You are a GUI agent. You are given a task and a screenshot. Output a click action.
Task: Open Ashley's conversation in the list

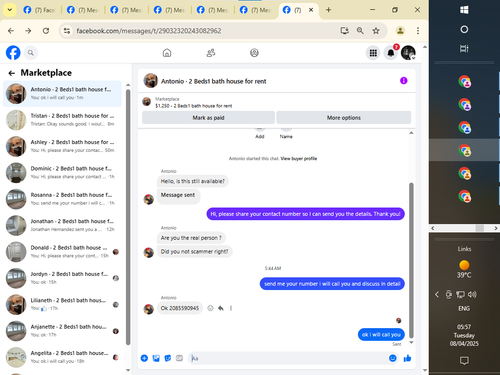click(62, 146)
